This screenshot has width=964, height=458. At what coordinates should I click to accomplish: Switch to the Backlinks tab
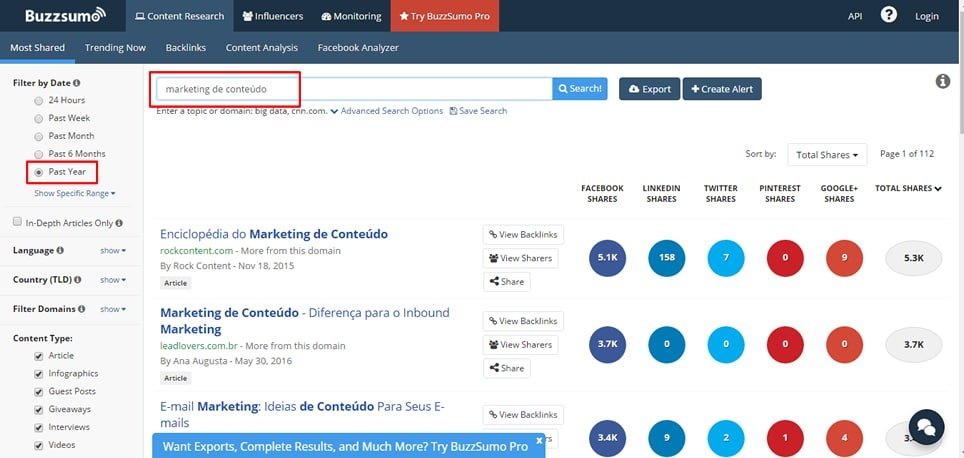tap(186, 48)
